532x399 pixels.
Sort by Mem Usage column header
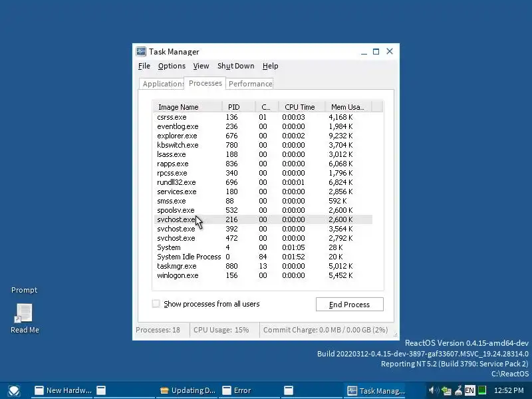[348, 107]
